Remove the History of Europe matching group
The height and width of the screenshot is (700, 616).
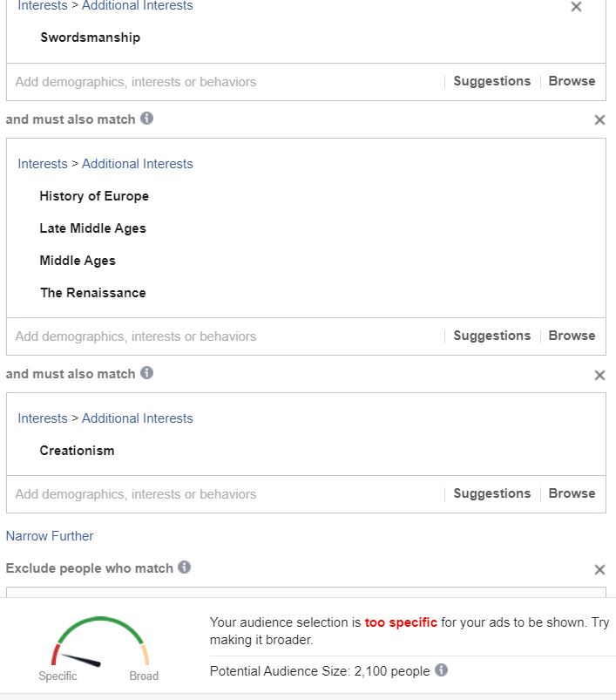pyautogui.click(x=599, y=119)
